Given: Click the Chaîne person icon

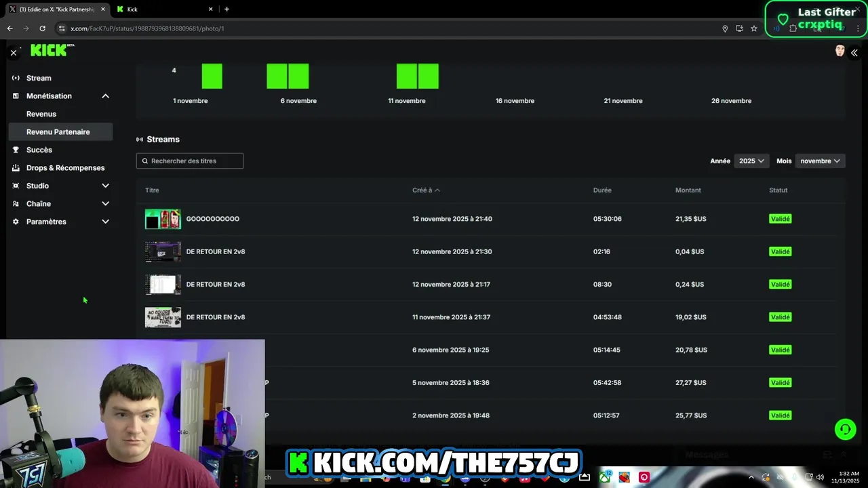Looking at the screenshot, I should point(16,203).
